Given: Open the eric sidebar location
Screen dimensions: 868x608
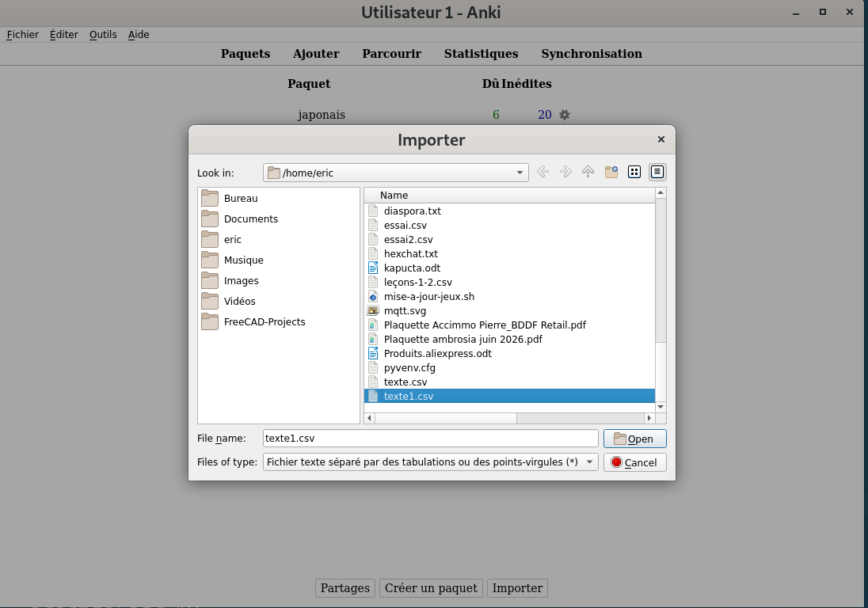Looking at the screenshot, I should pos(233,239).
